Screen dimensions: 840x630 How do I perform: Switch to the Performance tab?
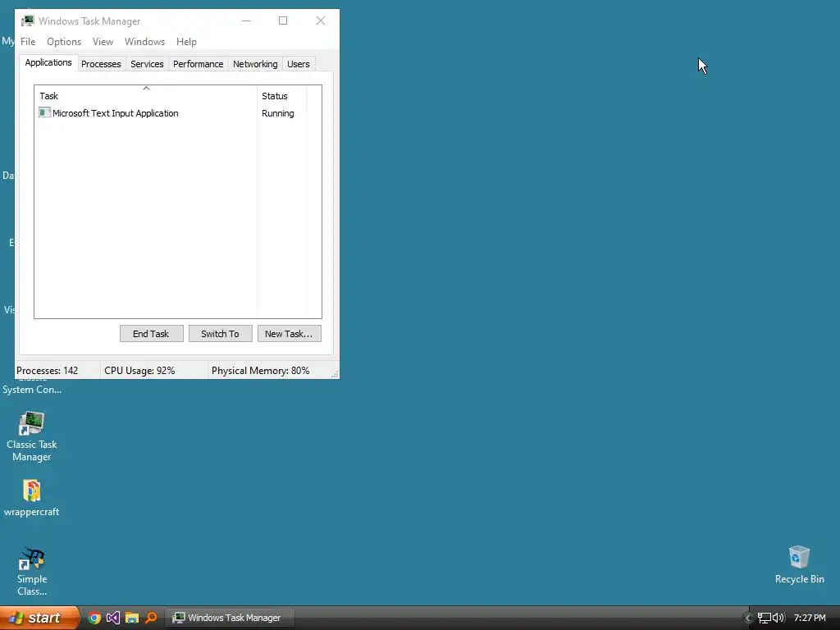(x=199, y=64)
